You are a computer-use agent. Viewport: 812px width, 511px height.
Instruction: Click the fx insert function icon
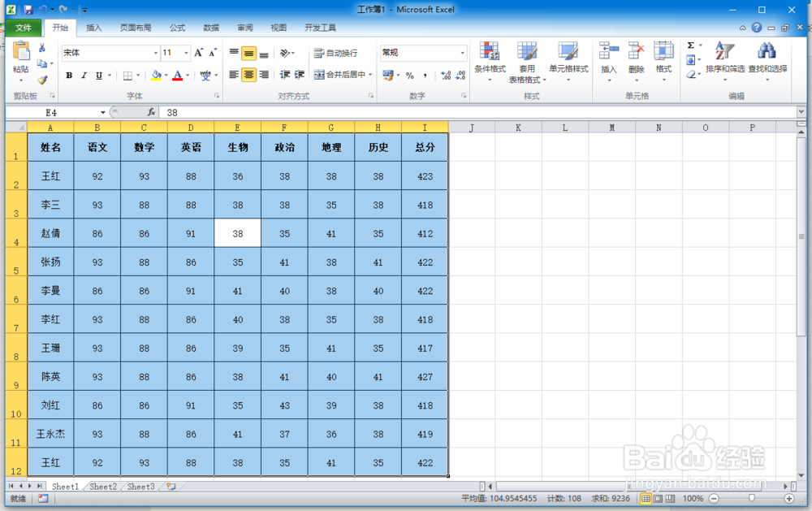pos(151,112)
